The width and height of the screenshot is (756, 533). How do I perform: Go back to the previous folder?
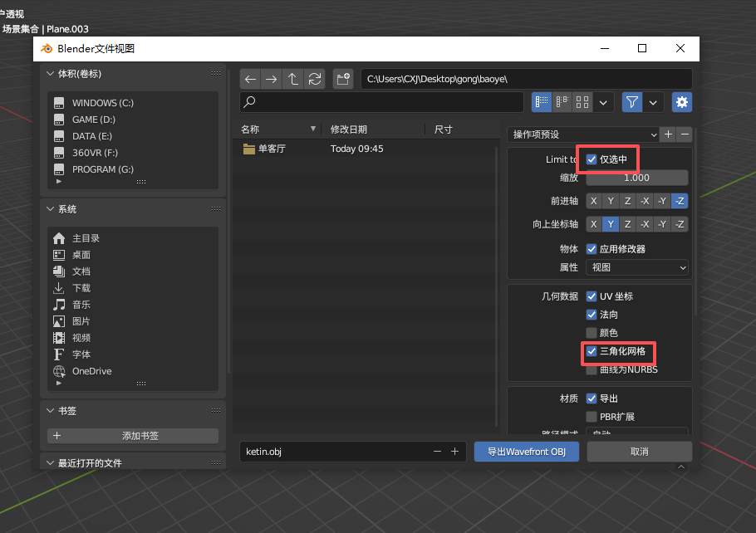250,79
